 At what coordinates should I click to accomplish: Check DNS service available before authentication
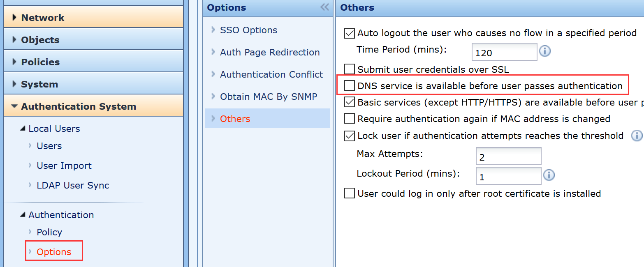coord(350,86)
